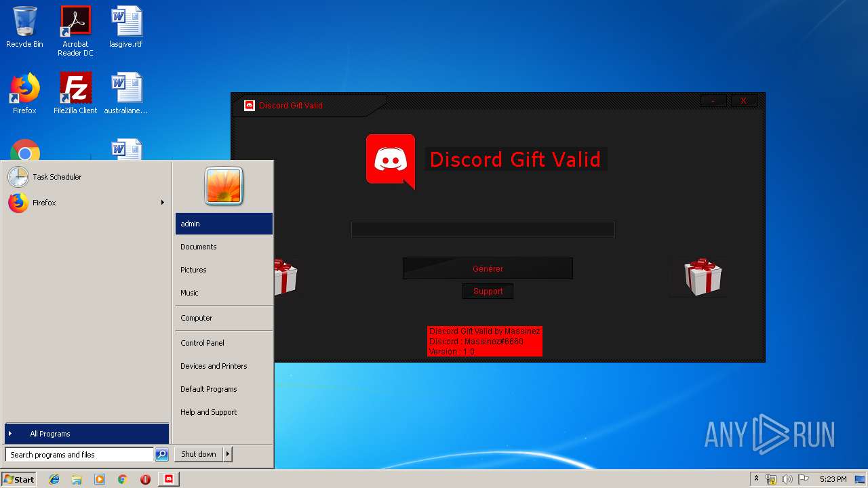Open Default Programs from Start menu
Image resolution: width=868 pixels, height=488 pixels.
pos(224,389)
